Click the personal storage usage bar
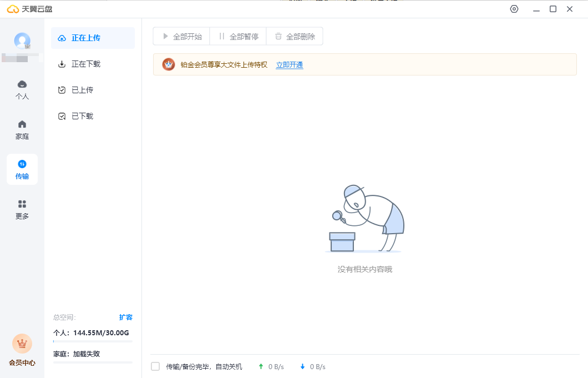588x378 pixels. pos(93,341)
